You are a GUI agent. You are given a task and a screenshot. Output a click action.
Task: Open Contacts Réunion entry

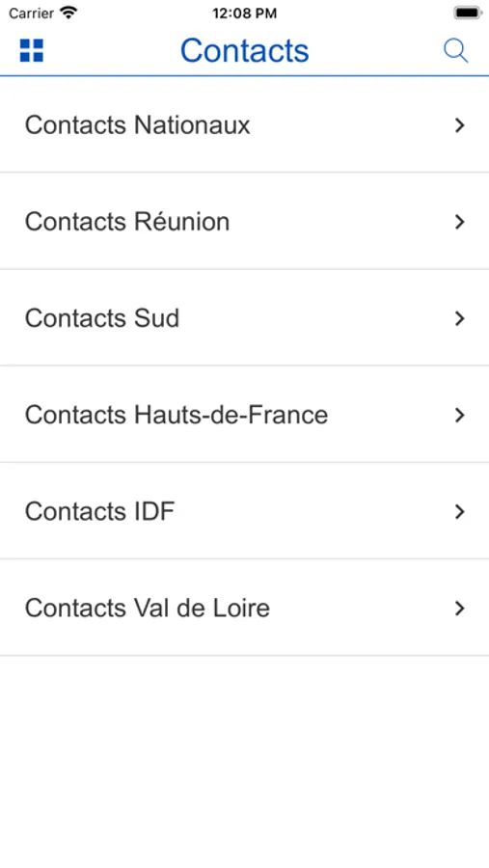244,222
